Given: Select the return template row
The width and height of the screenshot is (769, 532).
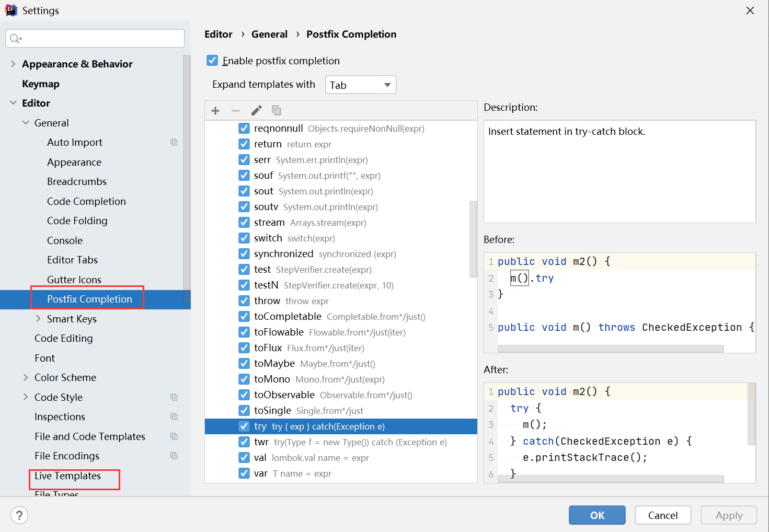Looking at the screenshot, I should [341, 144].
